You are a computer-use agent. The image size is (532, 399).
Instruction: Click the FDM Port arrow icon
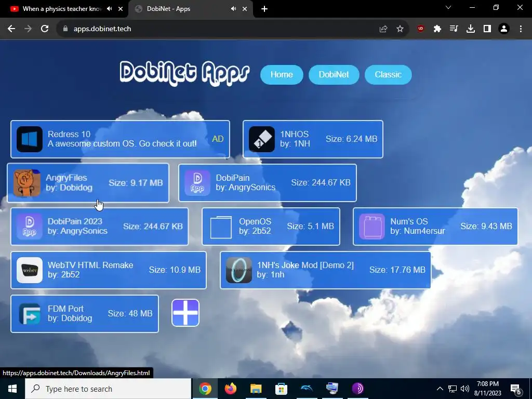30,314
